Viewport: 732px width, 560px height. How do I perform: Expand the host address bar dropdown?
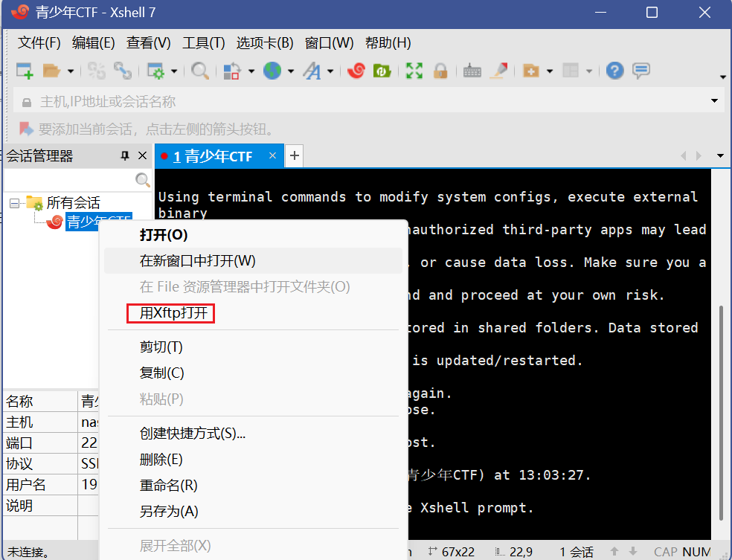pyautogui.click(x=715, y=101)
